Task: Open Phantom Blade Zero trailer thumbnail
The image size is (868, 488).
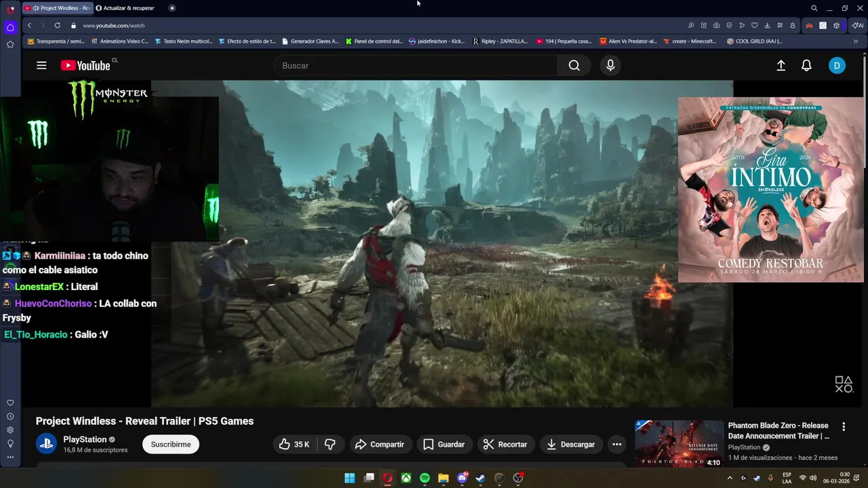Action: click(679, 443)
